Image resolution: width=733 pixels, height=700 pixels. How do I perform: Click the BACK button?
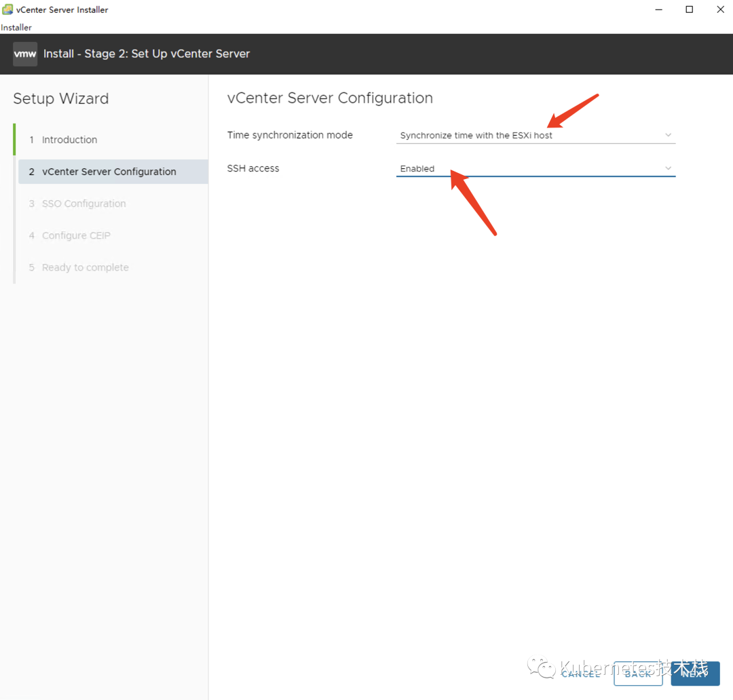(x=638, y=674)
